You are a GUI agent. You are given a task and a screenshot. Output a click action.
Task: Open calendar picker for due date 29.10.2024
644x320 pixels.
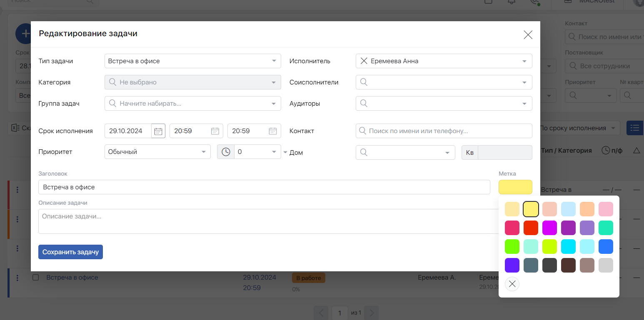click(x=158, y=131)
